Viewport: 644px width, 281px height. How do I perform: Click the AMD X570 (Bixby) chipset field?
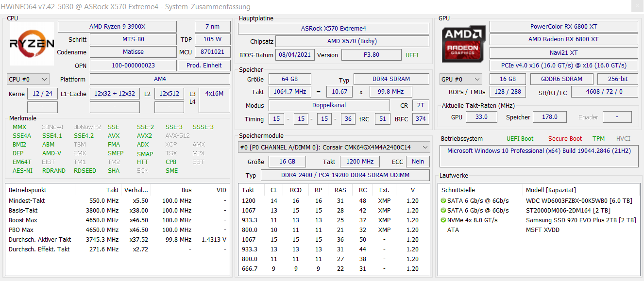[352, 41]
